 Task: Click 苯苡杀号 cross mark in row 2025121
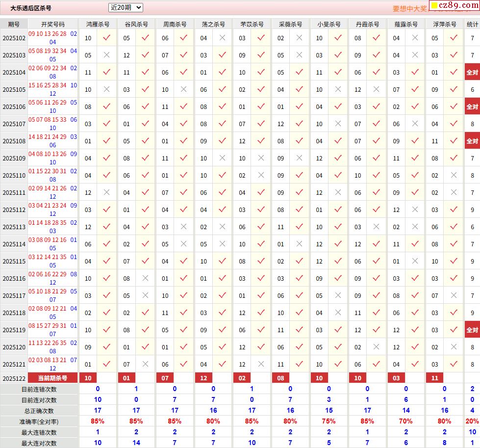(x=261, y=365)
